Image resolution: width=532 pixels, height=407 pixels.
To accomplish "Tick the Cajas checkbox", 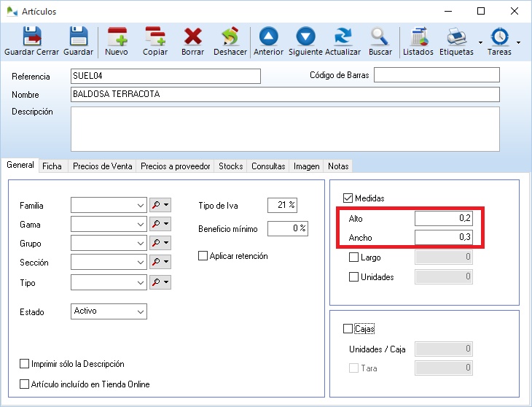I will tap(348, 329).
